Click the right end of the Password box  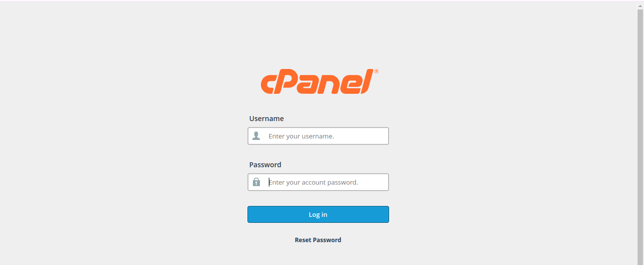coord(383,182)
